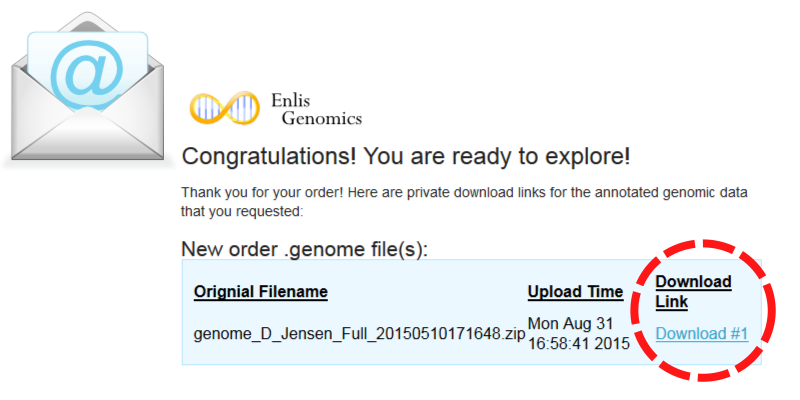Click the Enlis Genomics DNA infinity logo
800x400 pixels.
[x=224, y=108]
